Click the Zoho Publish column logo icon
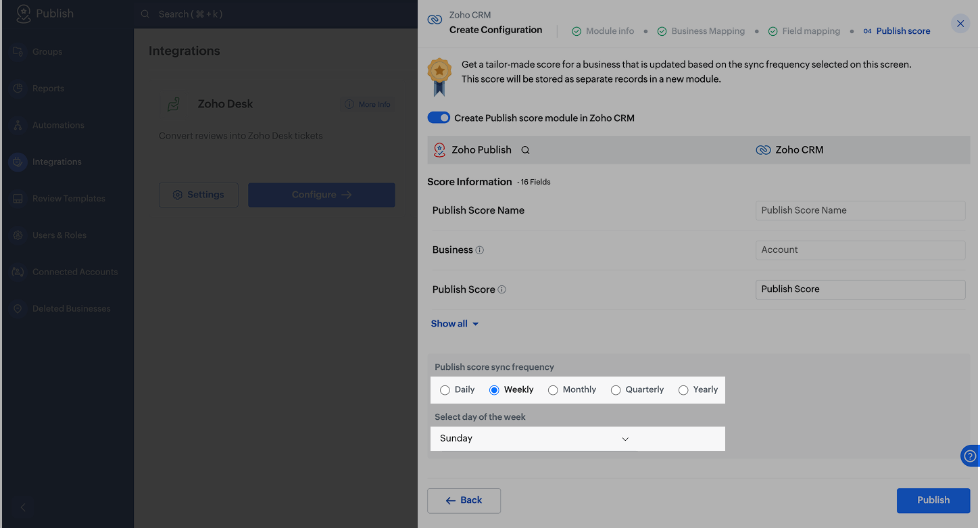The height and width of the screenshot is (528, 980). pos(439,150)
